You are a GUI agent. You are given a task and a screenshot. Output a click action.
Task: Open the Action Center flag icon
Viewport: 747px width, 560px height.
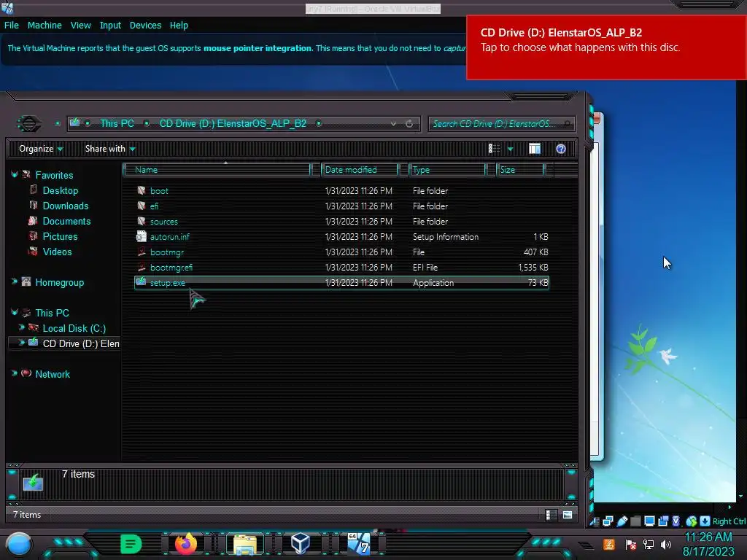coord(631,544)
